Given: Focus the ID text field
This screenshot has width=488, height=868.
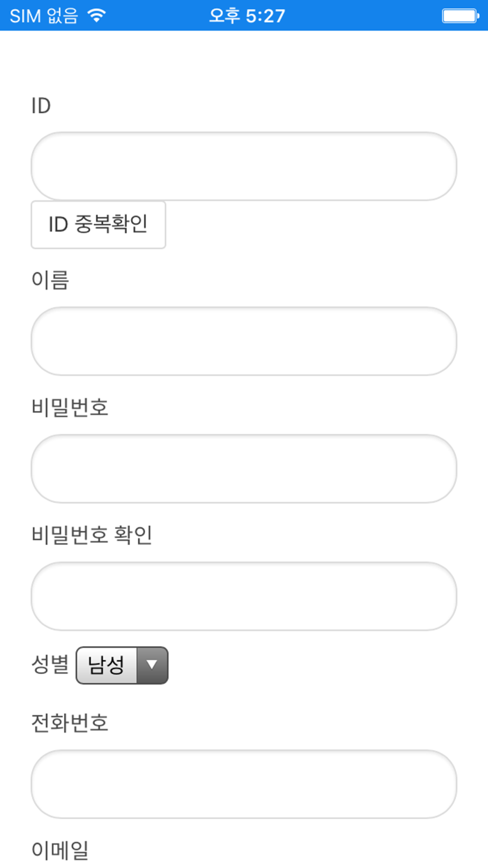Looking at the screenshot, I should [x=244, y=166].
